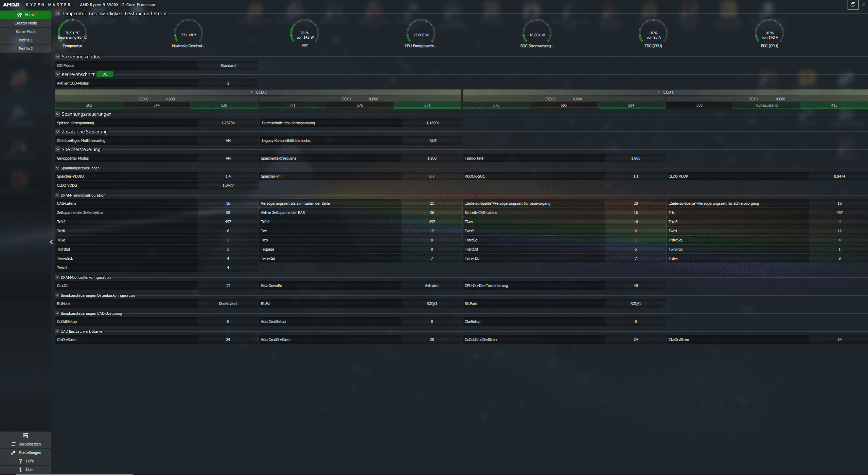This screenshot has width=868, height=475.
Task: Click the profile import icon above Zurücksetzen
Action: pyautogui.click(x=26, y=436)
